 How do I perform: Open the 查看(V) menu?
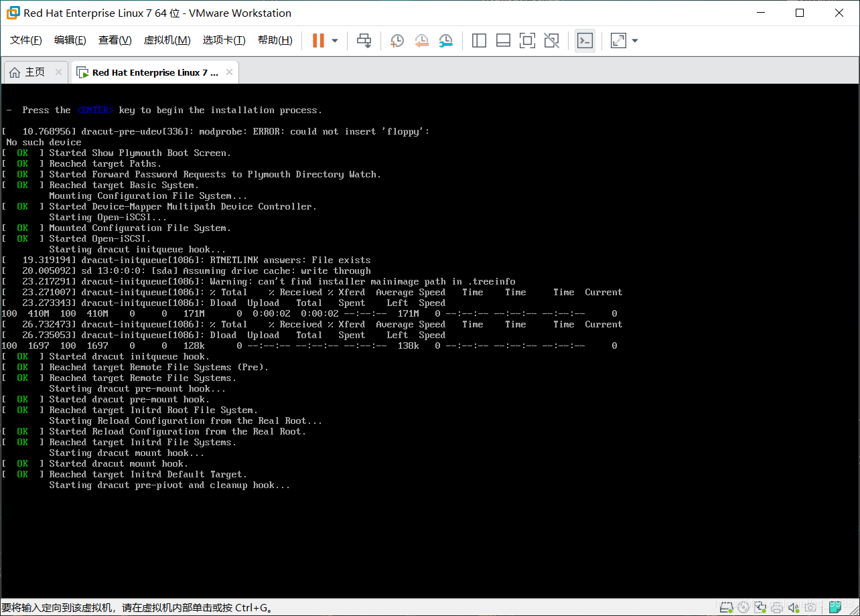pos(115,41)
